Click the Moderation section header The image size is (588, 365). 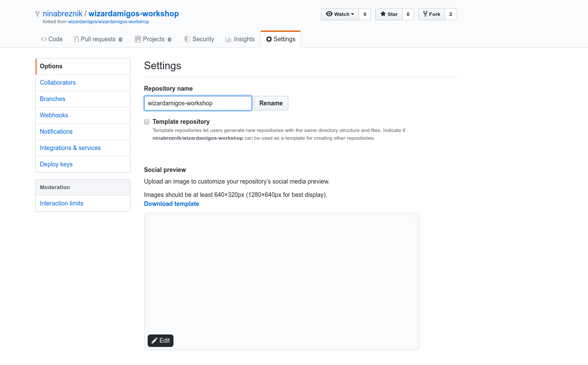pyautogui.click(x=83, y=187)
